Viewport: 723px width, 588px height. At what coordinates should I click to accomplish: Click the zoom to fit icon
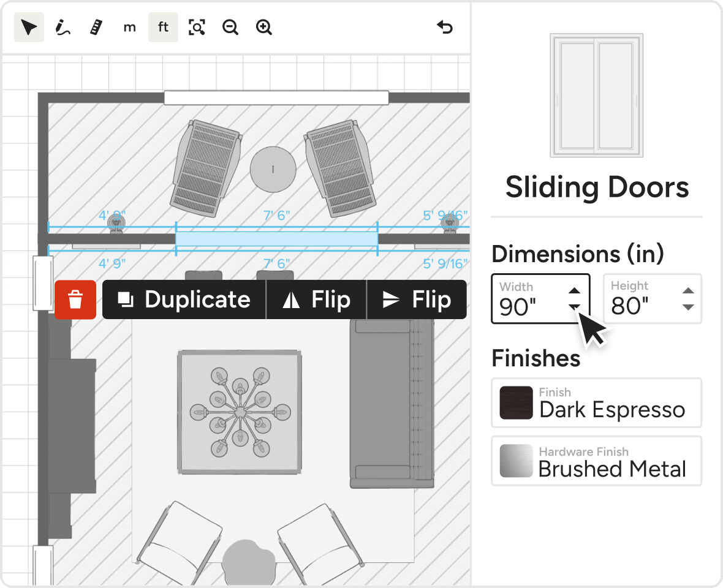click(197, 28)
